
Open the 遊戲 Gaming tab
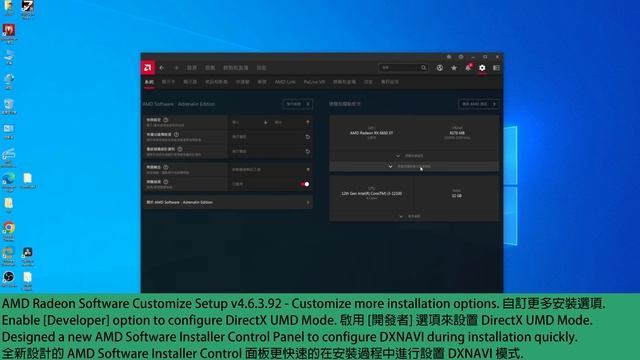210,68
